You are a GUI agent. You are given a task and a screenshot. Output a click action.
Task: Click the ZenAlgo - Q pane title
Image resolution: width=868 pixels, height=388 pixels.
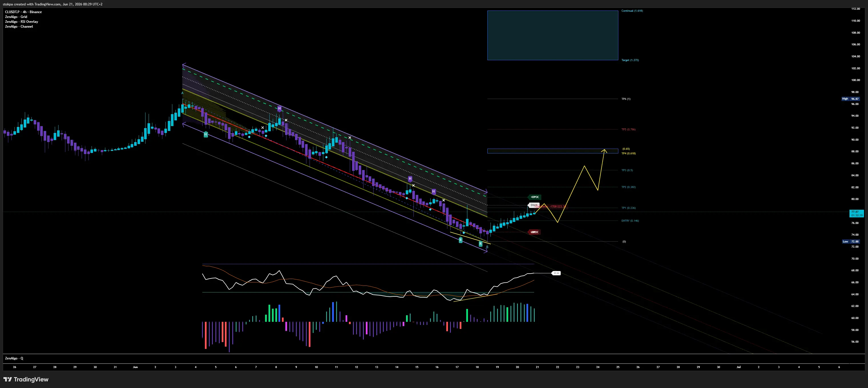pyautogui.click(x=14, y=358)
